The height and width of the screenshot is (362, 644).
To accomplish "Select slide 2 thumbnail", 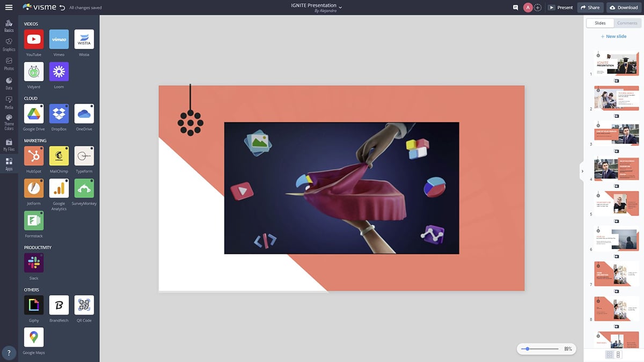I will (617, 98).
